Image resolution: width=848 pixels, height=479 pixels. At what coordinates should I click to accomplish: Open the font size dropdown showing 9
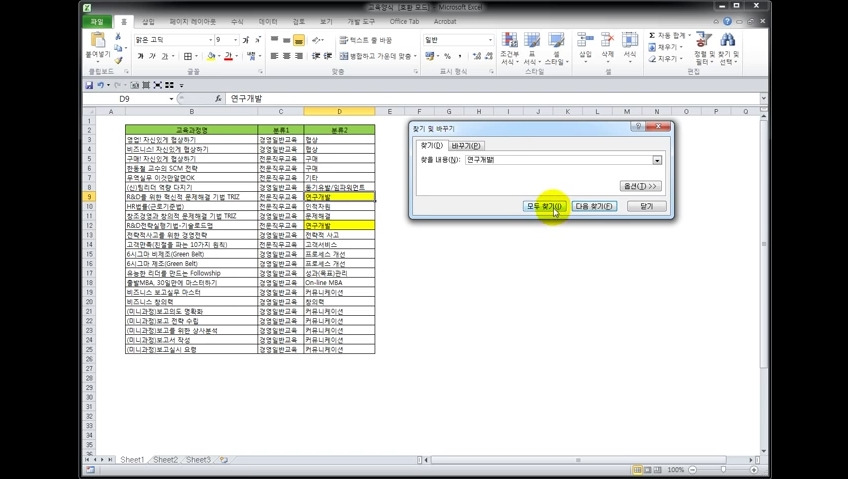click(x=236, y=39)
